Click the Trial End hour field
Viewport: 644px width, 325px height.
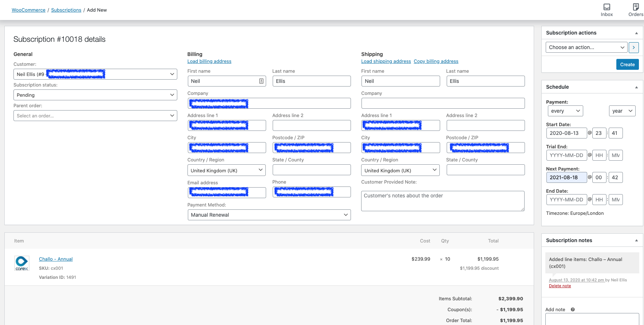coord(599,155)
